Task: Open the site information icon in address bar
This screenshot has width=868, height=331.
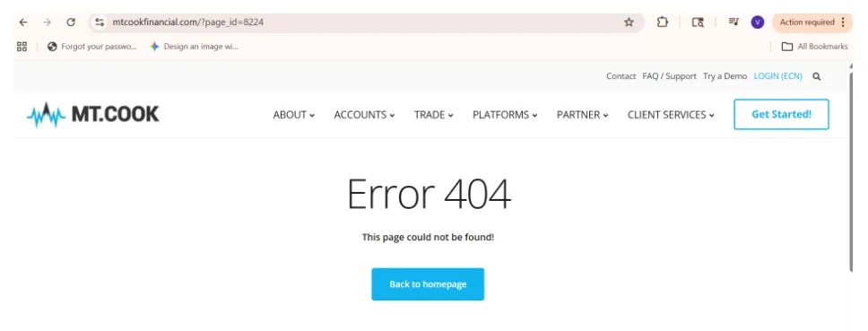Action: 100,22
